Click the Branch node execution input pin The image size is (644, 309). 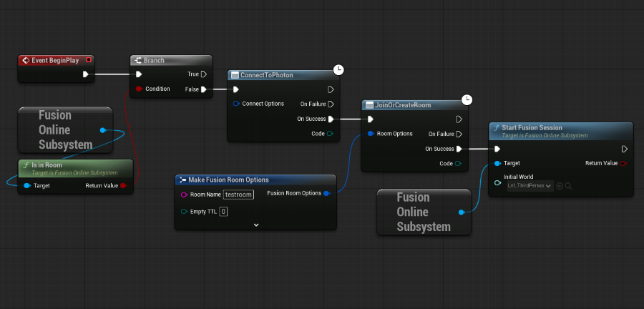pyautogui.click(x=139, y=74)
